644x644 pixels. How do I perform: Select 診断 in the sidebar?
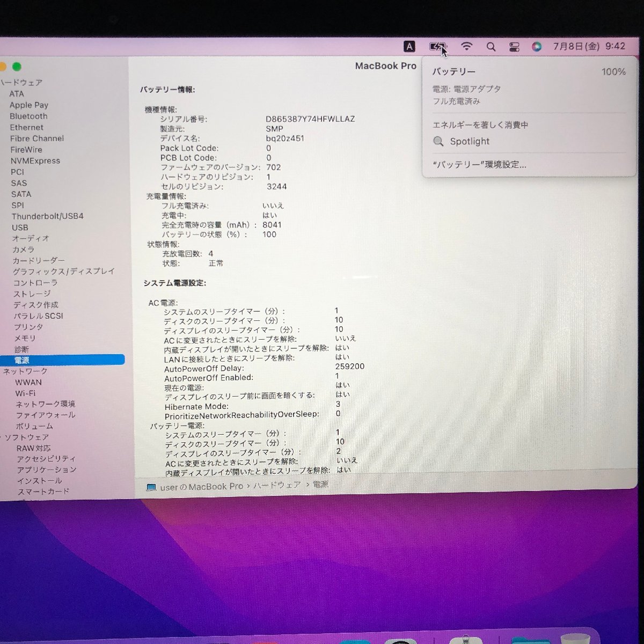coord(22,349)
